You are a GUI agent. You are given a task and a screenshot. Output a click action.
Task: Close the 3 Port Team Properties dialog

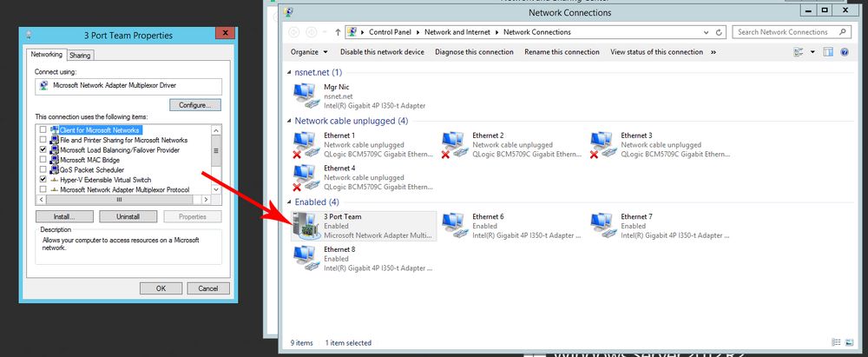[225, 33]
